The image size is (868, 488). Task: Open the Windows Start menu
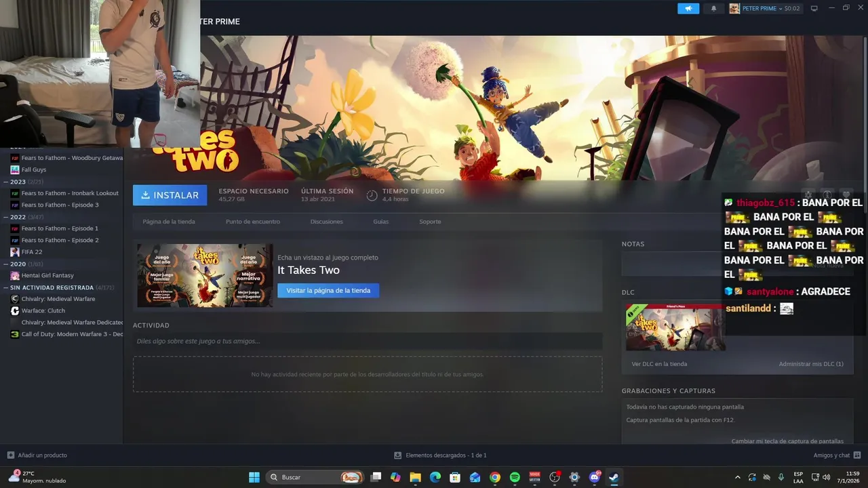[254, 477]
